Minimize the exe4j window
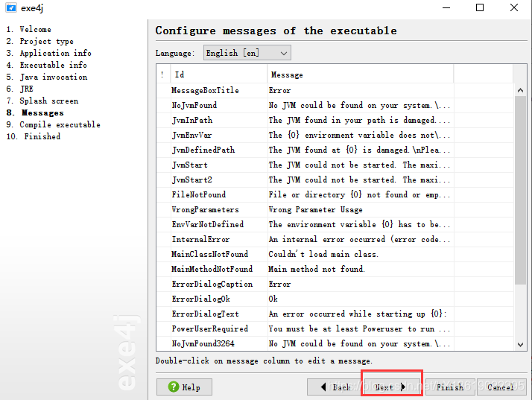Viewport: 532px width, 400px height. coord(446,7)
